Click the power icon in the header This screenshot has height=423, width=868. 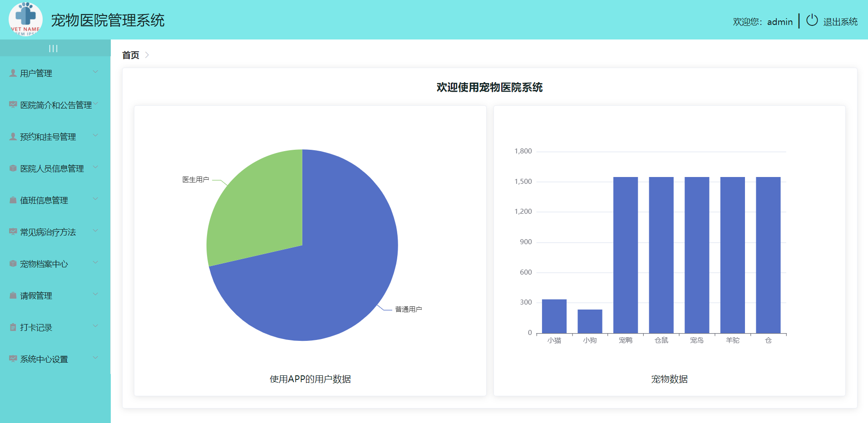(x=812, y=20)
